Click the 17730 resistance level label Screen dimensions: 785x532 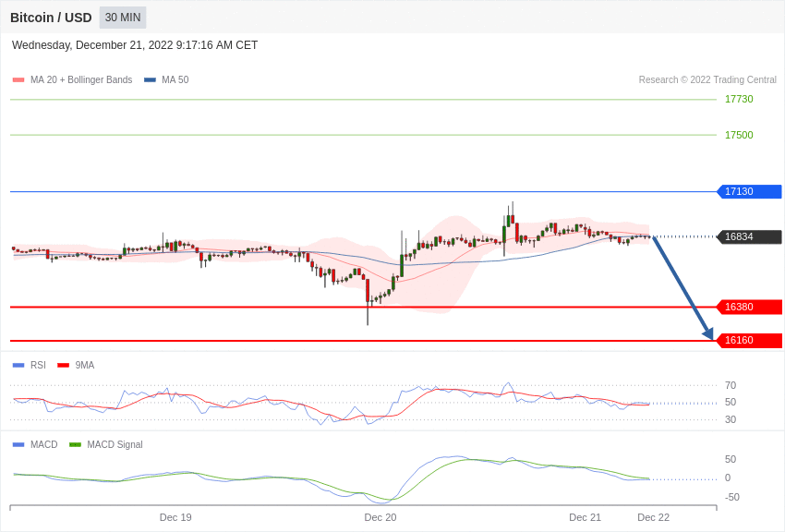pyautogui.click(x=739, y=99)
